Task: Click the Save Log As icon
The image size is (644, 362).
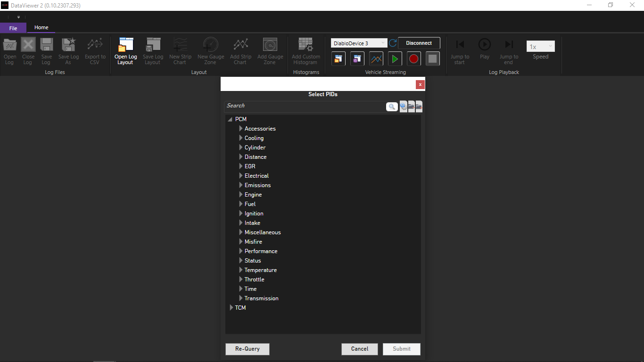Action: click(69, 45)
